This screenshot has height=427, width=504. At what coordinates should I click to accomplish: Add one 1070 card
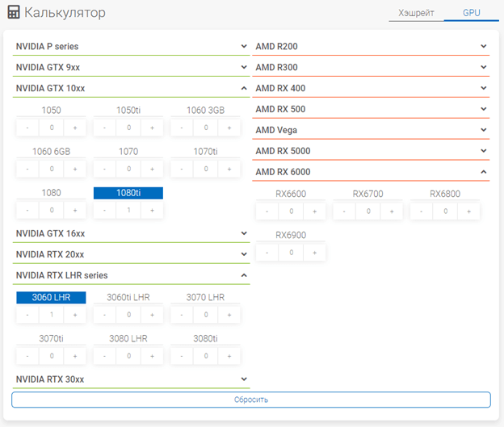click(x=152, y=169)
